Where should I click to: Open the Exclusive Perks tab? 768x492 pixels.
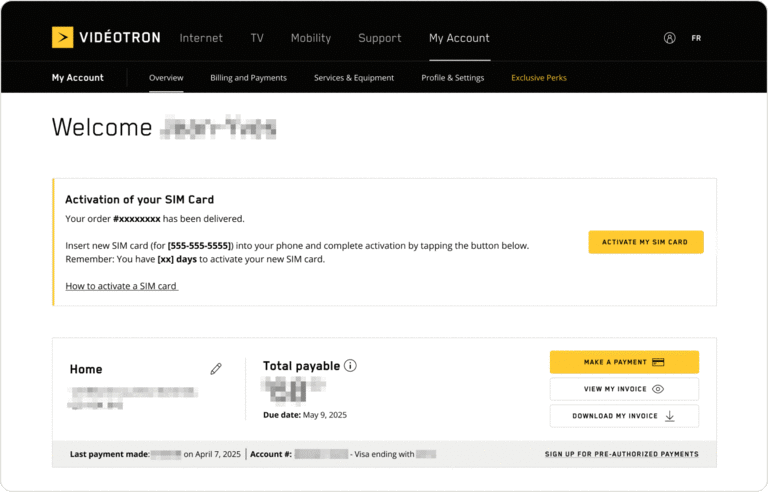539,77
